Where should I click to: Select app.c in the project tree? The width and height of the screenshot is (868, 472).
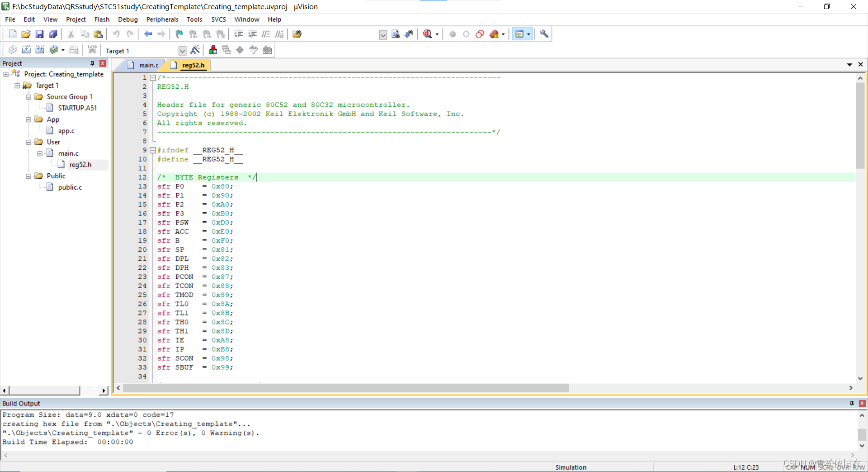[x=66, y=131]
